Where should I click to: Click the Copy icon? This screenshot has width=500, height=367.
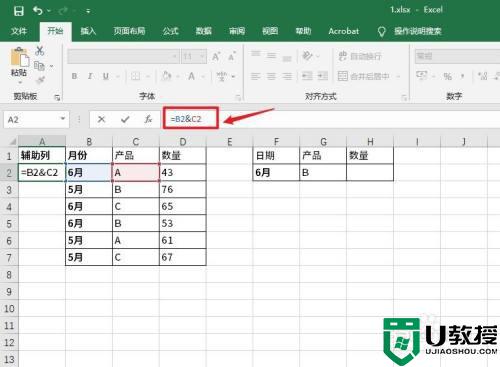(39, 66)
